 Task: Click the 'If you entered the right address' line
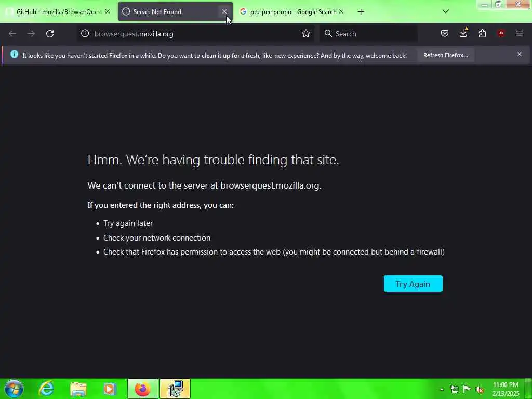(x=161, y=205)
